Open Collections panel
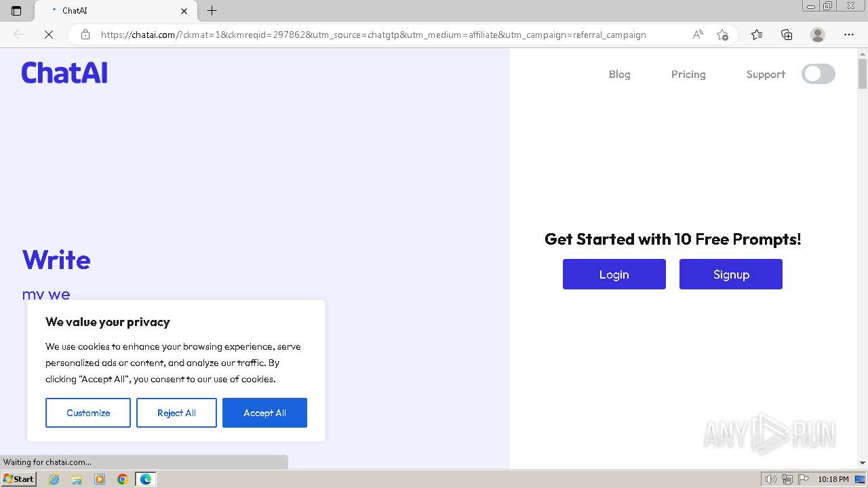The image size is (868, 488). point(787,35)
